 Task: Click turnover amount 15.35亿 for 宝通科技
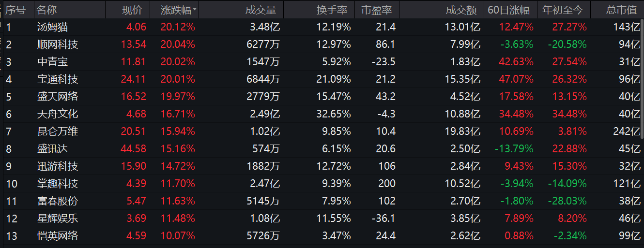[462, 79]
